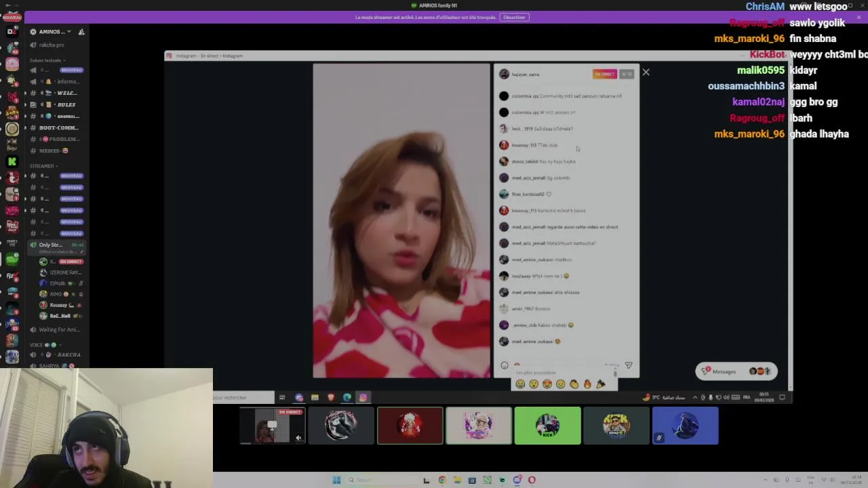The image size is (868, 488).
Task: Collapse the Salons textuels category
Action: point(47,60)
